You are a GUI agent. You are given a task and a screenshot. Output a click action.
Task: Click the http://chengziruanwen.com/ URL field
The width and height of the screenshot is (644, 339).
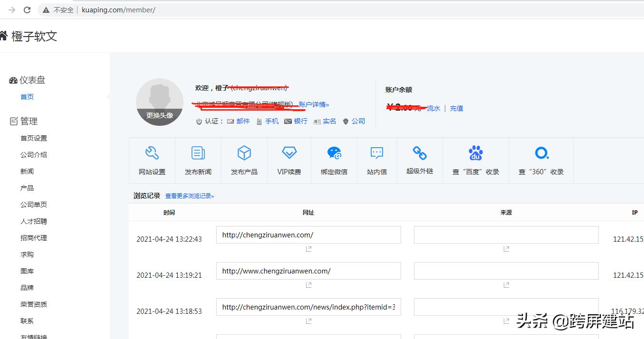pos(308,235)
